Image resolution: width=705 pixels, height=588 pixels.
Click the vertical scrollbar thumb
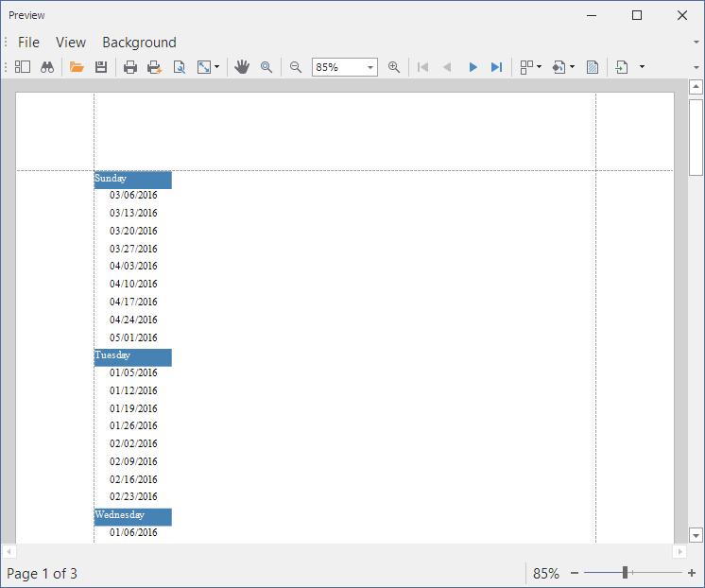tap(696, 137)
